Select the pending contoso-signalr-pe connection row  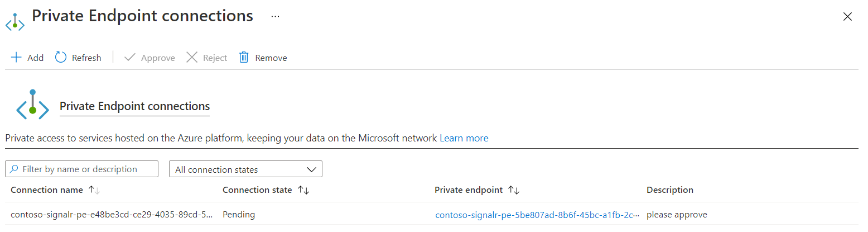(x=112, y=215)
